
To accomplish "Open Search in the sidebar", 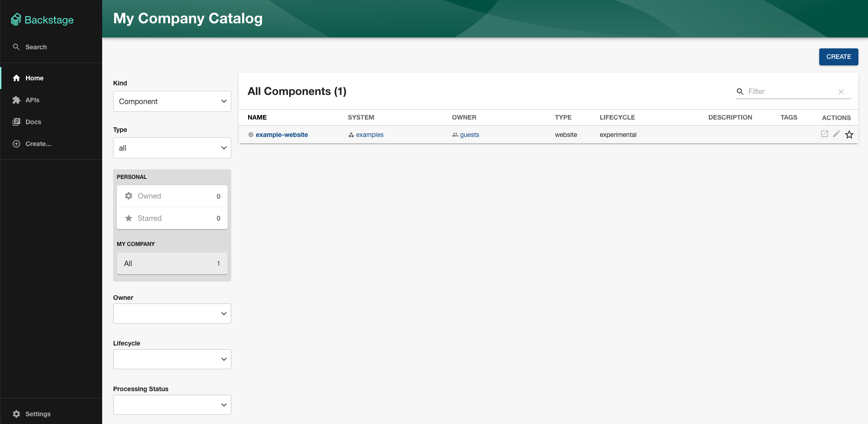I will 36,47.
